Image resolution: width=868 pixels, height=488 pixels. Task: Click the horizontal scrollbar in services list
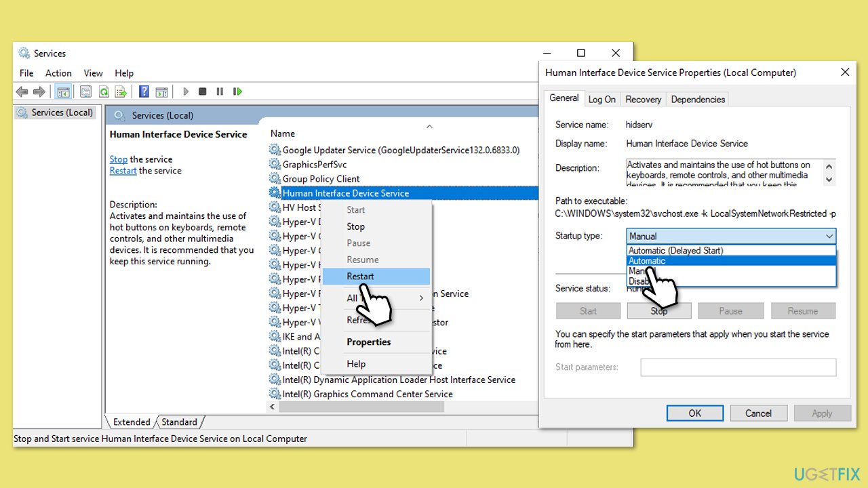click(361, 407)
